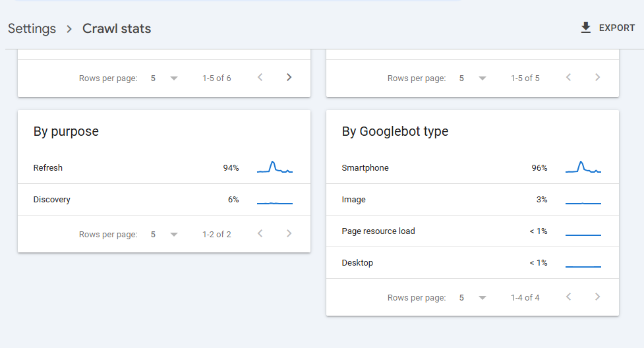This screenshot has width=644, height=348.
Task: Click the Refresh sparkline chart
Action: pos(275,167)
